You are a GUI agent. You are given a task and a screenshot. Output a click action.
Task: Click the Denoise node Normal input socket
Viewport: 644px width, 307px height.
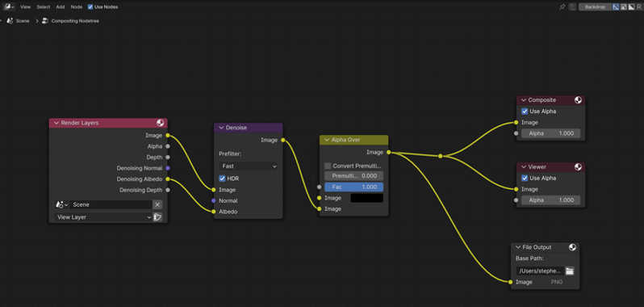point(214,200)
